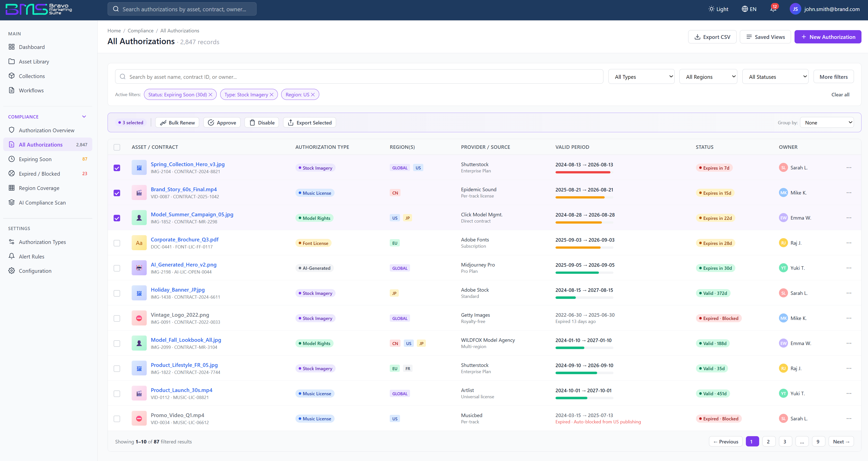
Task: Click Sarah L. avatar on Spring_Collection row
Action: (783, 168)
